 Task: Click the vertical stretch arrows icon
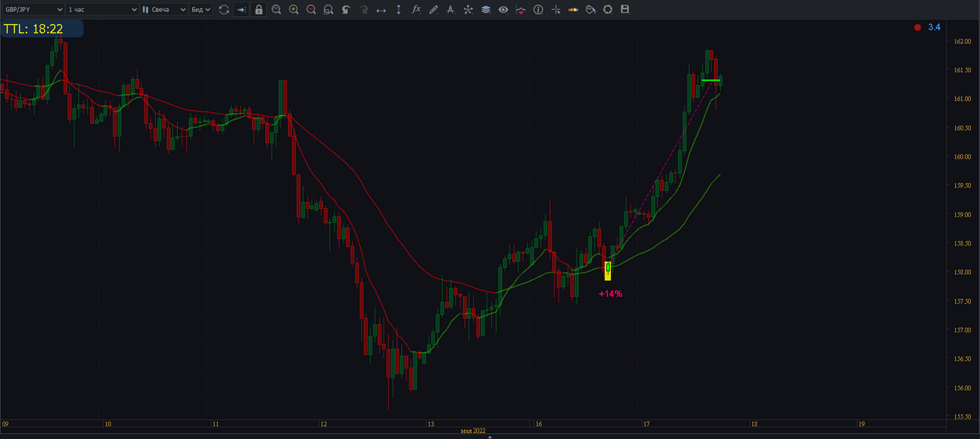tap(398, 10)
